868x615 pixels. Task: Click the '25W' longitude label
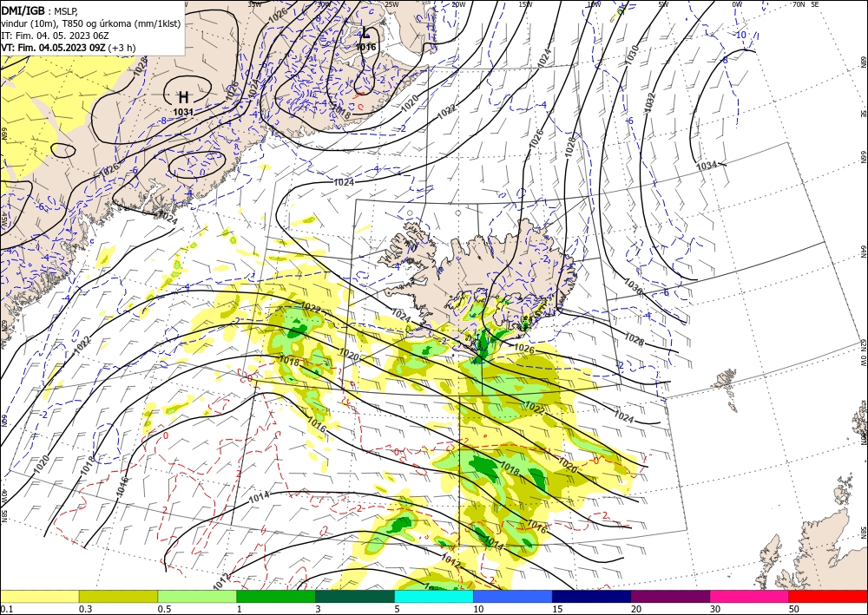pyautogui.click(x=391, y=4)
